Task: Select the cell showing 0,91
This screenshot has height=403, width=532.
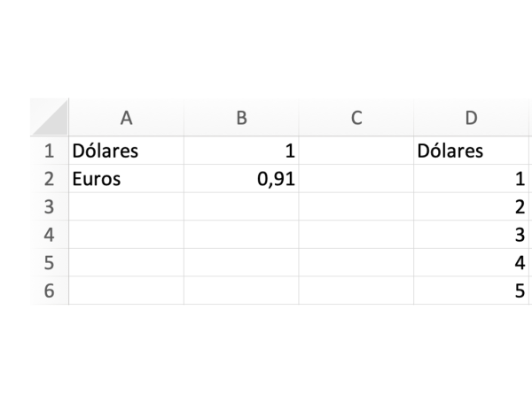Action: (240, 179)
